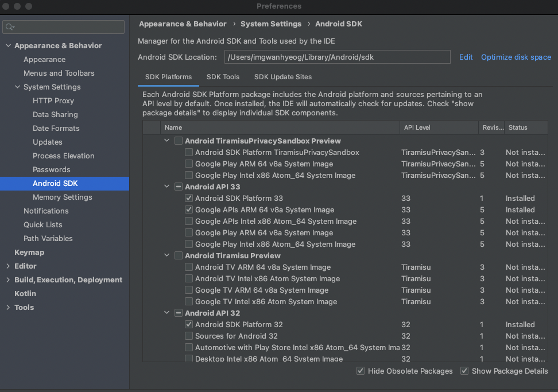Check Google TV ARM 64 v8a System Image

[x=189, y=290]
